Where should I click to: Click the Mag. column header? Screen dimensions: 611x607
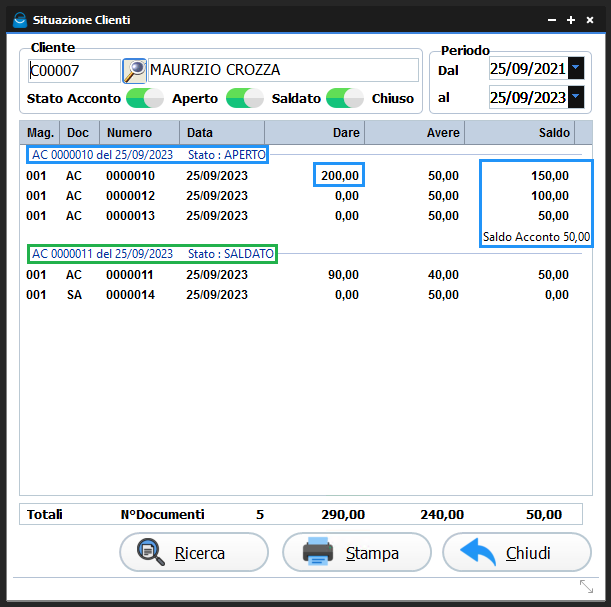click(40, 132)
